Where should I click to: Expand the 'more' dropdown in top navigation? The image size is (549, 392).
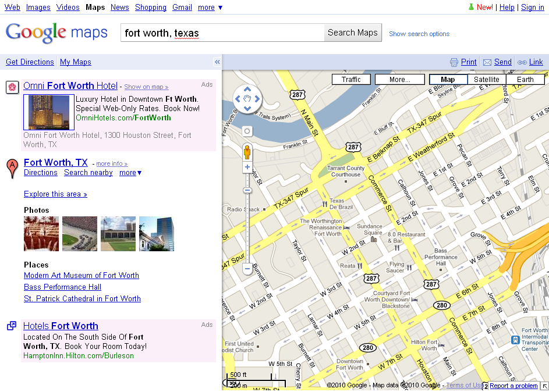point(210,8)
